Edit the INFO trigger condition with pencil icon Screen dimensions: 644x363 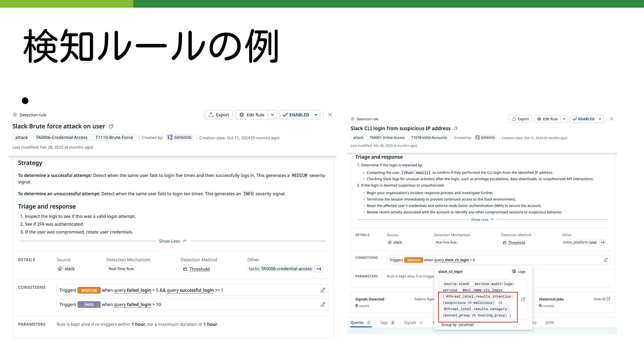click(x=323, y=305)
